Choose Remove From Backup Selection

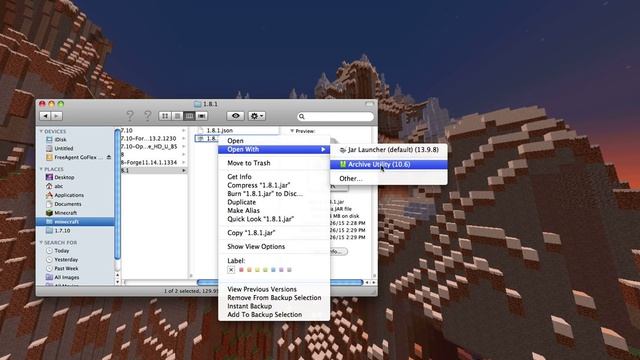pos(274,298)
